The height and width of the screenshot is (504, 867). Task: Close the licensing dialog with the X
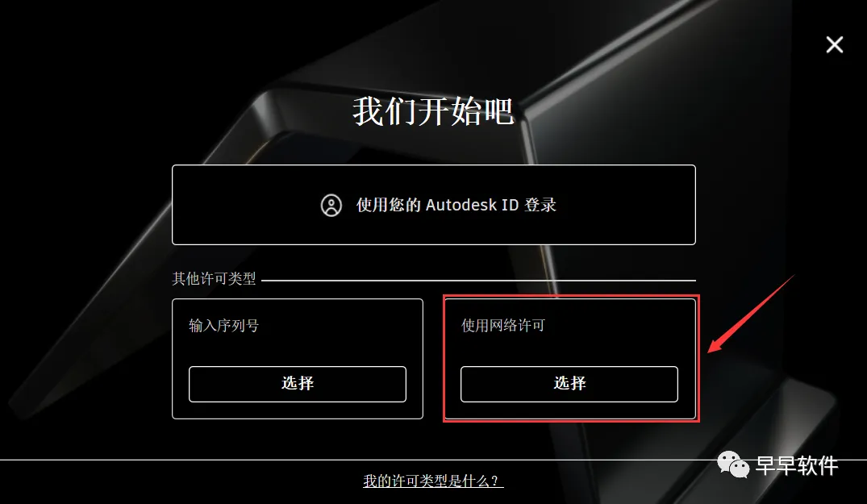[x=835, y=44]
